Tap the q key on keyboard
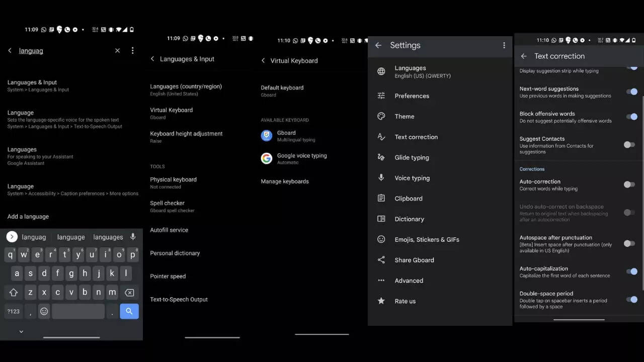 (x=10, y=254)
